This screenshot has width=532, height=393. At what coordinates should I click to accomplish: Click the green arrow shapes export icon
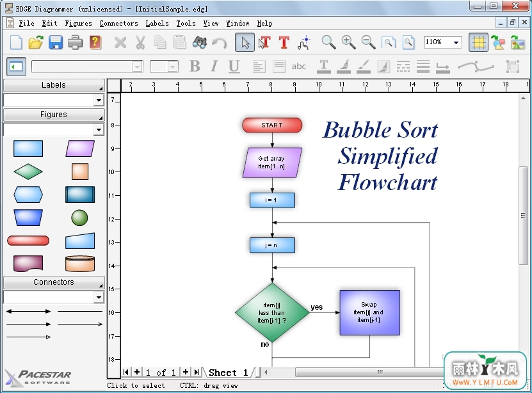pyautogui.click(x=497, y=43)
